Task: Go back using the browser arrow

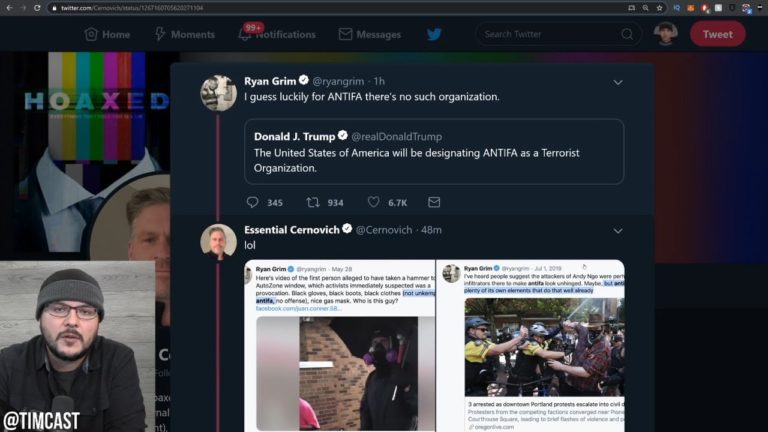Action: click(x=9, y=8)
